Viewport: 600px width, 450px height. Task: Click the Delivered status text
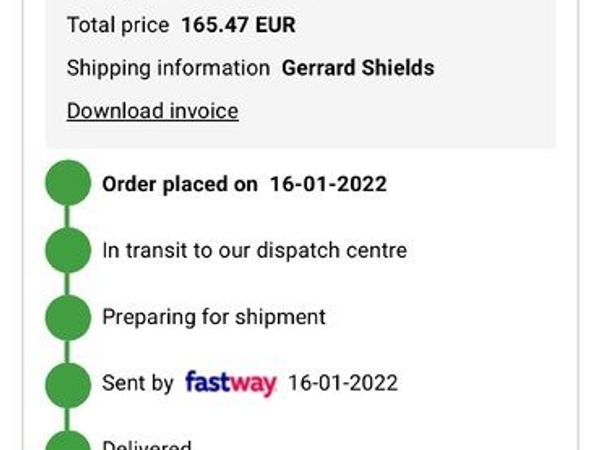pyautogui.click(x=146, y=445)
